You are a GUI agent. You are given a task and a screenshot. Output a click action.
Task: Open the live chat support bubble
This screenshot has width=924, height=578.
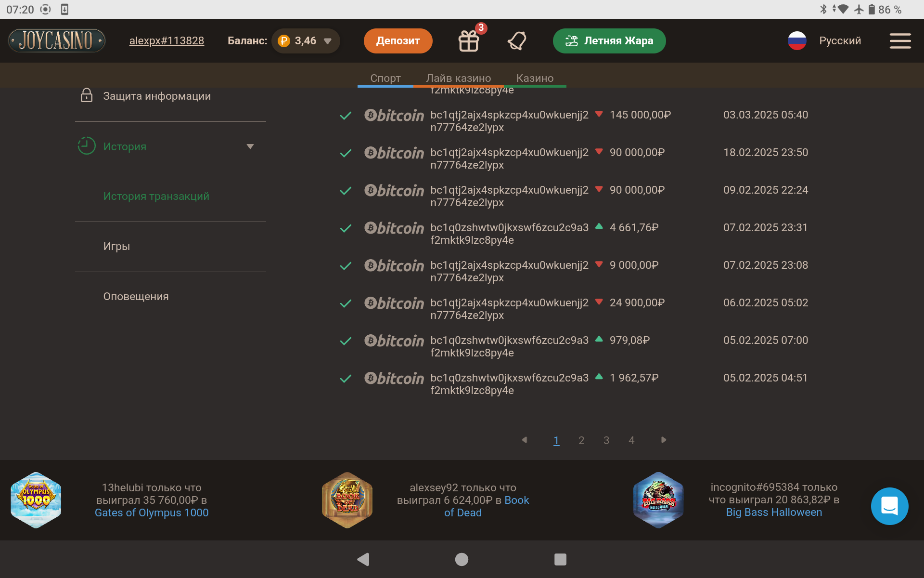[889, 506]
